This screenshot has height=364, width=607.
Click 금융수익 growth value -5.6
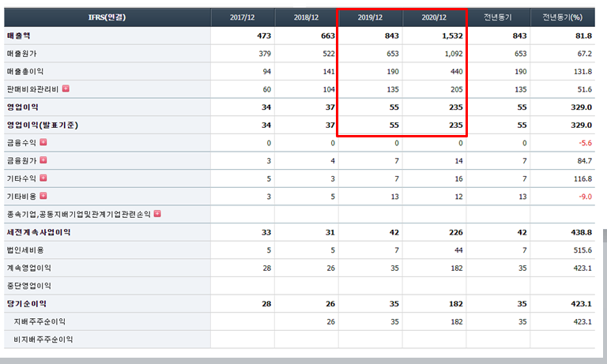(x=586, y=143)
